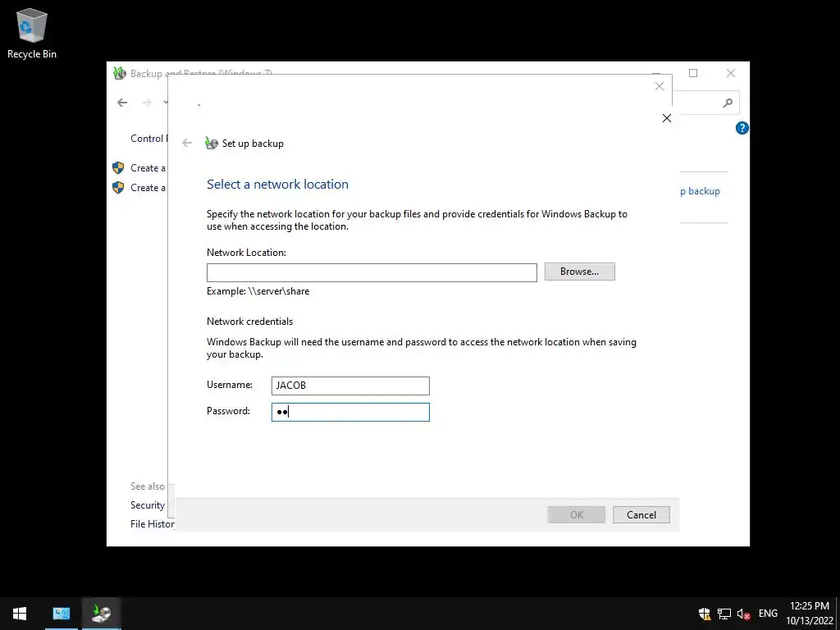Click the muted volume tray icon

pyautogui.click(x=743, y=614)
